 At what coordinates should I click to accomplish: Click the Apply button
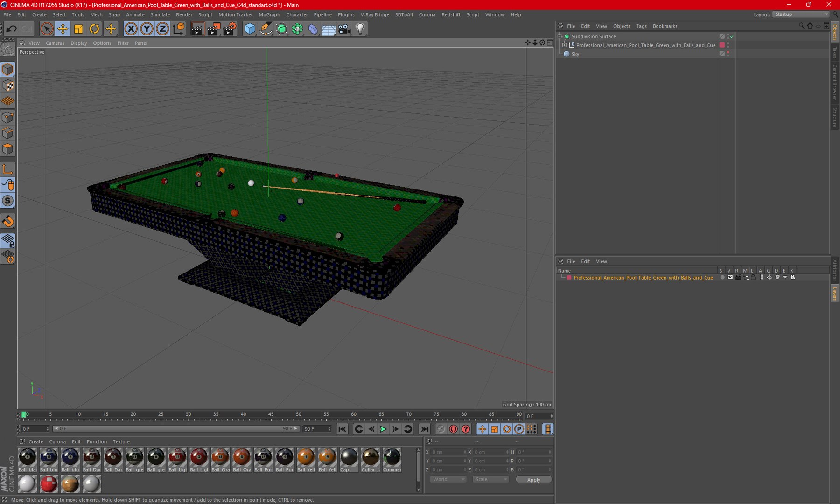533,480
